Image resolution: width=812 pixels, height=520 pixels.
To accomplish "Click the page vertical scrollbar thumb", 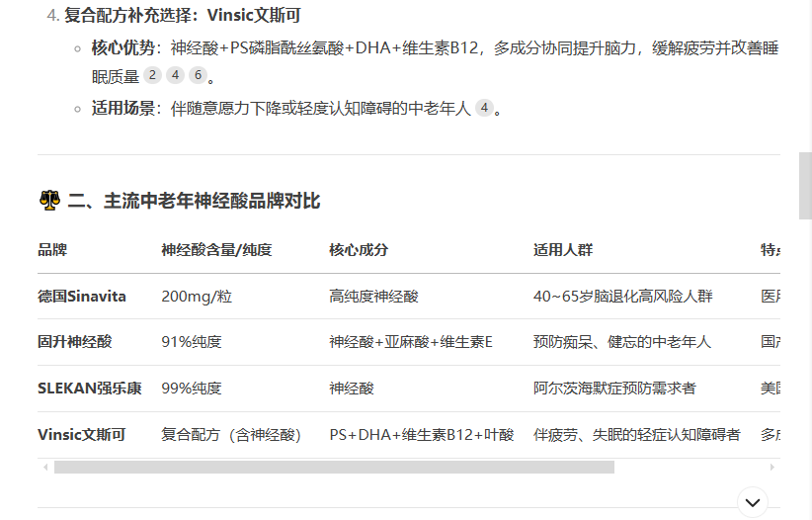I will pyautogui.click(x=805, y=186).
